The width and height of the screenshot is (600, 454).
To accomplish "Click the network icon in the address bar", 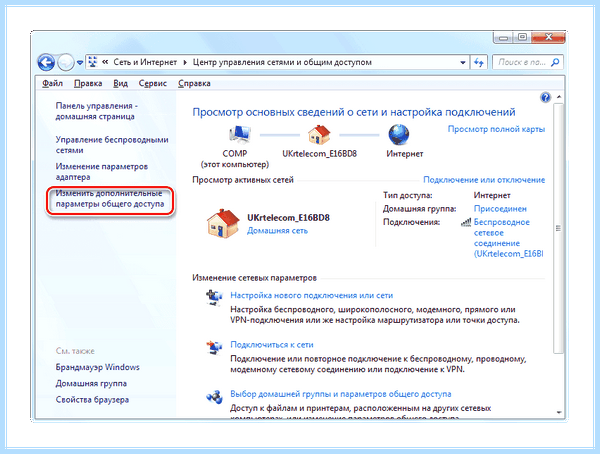I will click(92, 62).
